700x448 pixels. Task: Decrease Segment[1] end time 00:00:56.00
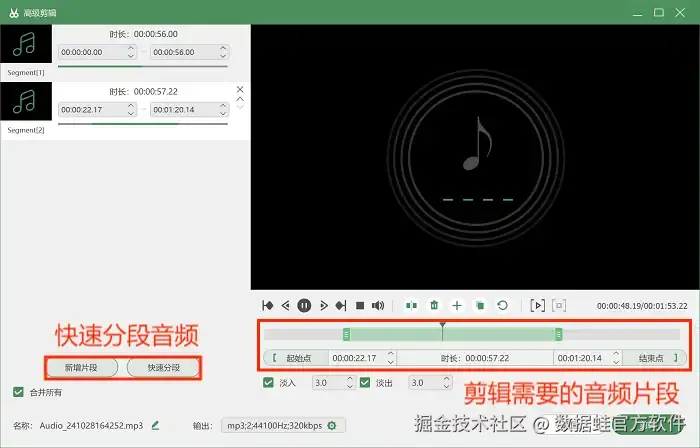tap(223, 56)
